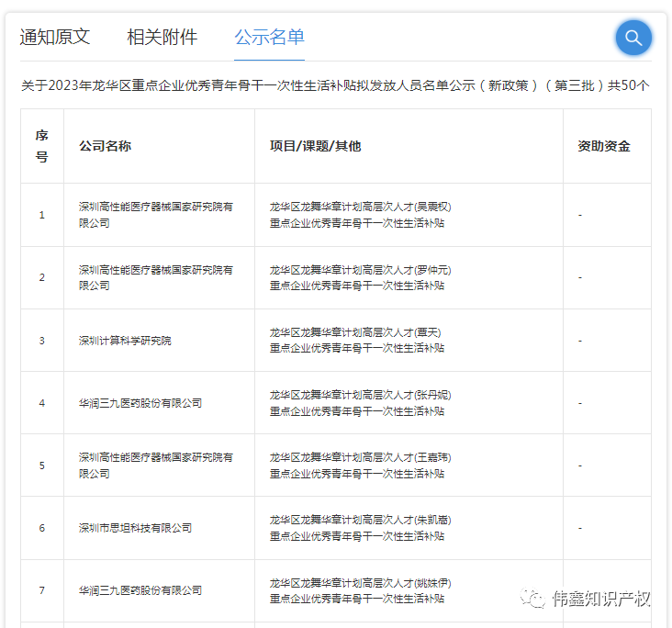Click sequence number 2 cell

pos(42,277)
